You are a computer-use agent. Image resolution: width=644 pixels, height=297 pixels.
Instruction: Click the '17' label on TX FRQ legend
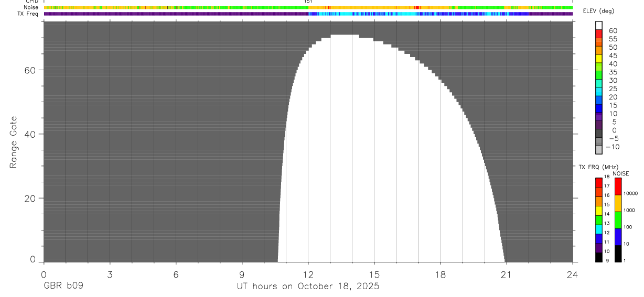[607, 186]
